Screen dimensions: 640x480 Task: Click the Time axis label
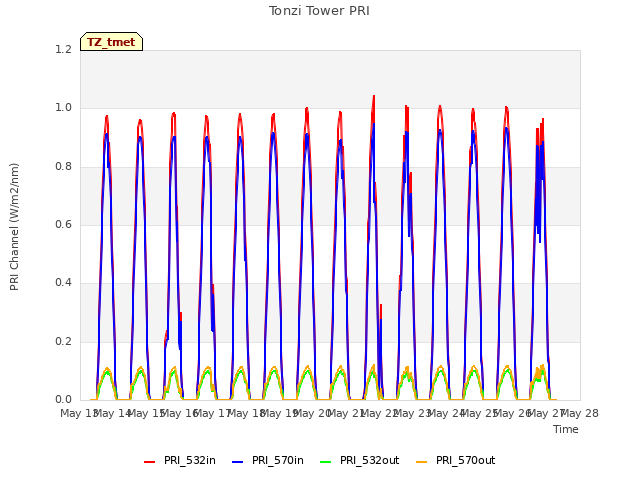566,429
